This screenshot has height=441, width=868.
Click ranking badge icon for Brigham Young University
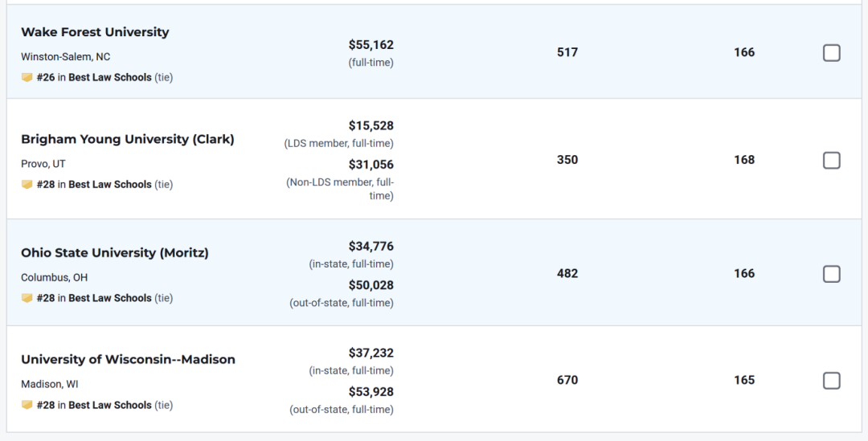(x=27, y=185)
